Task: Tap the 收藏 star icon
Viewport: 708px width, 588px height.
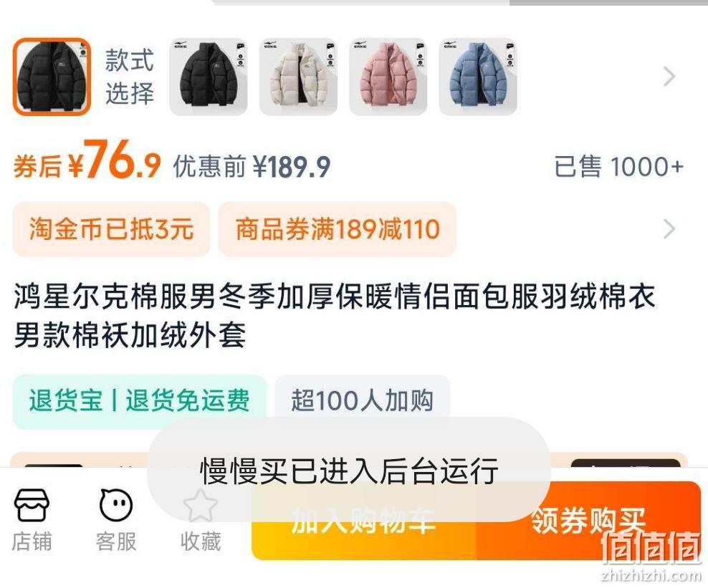Action: tap(201, 520)
